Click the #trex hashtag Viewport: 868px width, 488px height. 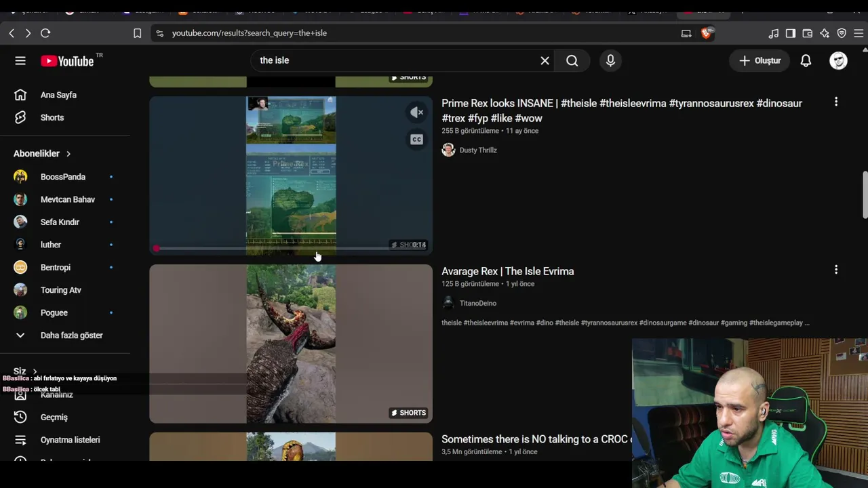[x=454, y=119]
